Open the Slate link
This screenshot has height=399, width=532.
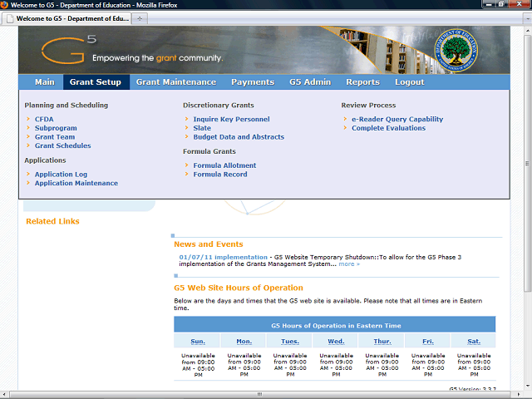[x=202, y=128]
